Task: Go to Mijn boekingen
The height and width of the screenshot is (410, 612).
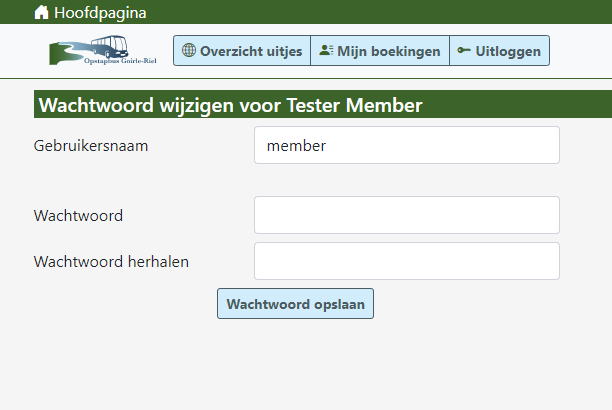Action: pyautogui.click(x=380, y=51)
